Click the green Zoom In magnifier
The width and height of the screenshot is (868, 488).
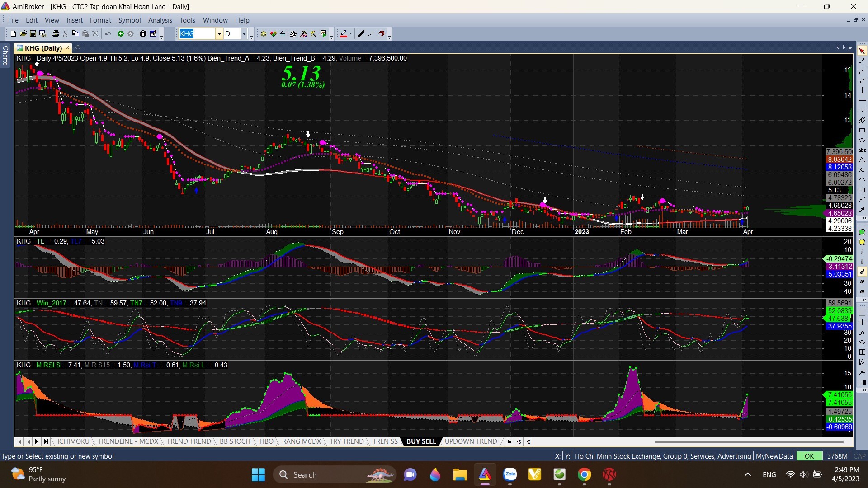(x=862, y=232)
